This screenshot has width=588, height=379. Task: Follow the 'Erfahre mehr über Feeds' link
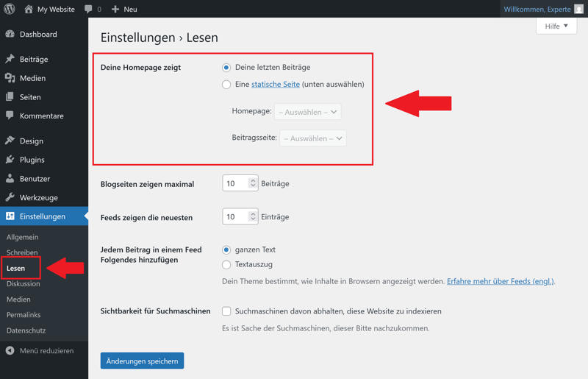pyautogui.click(x=501, y=281)
